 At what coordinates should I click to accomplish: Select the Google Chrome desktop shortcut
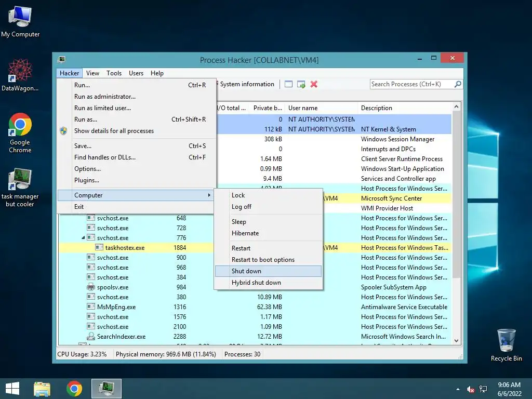tap(20, 133)
